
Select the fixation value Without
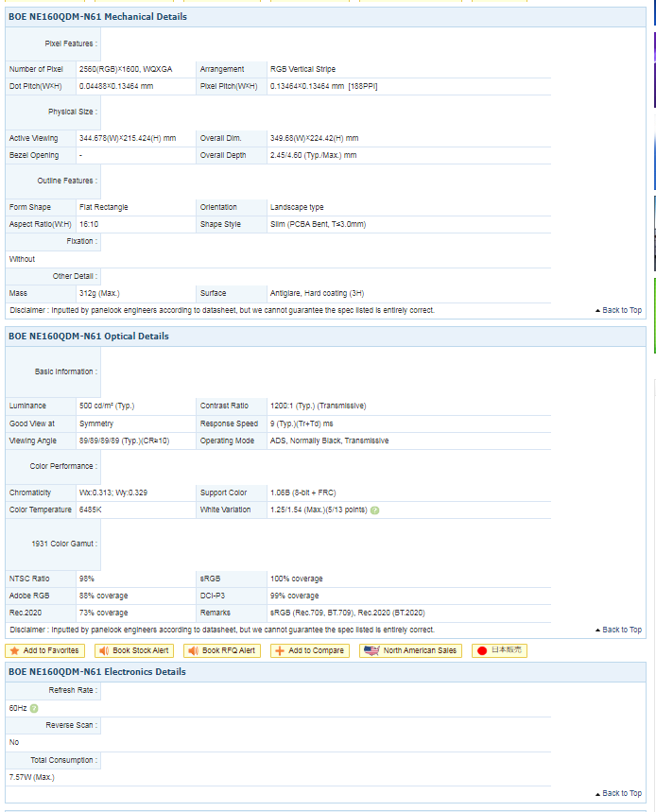pyautogui.click(x=23, y=259)
